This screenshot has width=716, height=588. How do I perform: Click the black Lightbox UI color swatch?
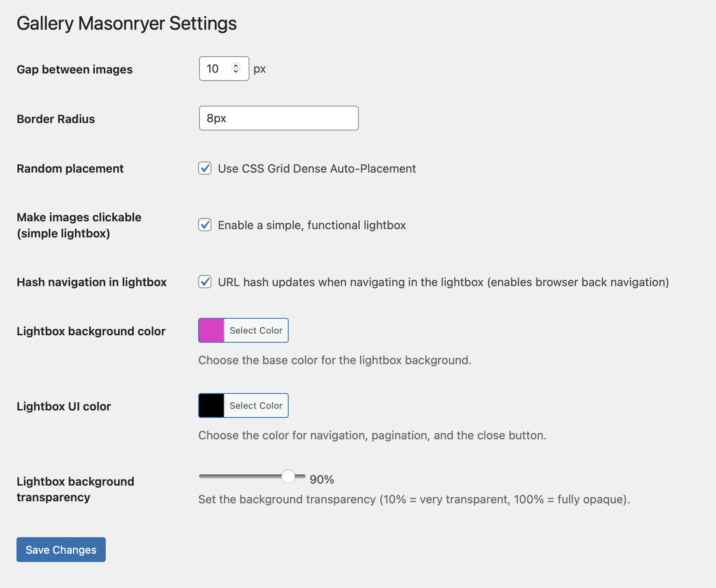point(211,405)
